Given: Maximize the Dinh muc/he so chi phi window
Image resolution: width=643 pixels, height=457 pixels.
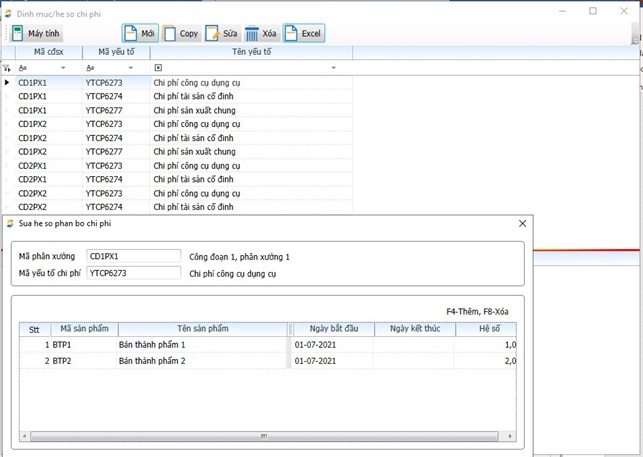Looking at the screenshot, I should [x=593, y=11].
